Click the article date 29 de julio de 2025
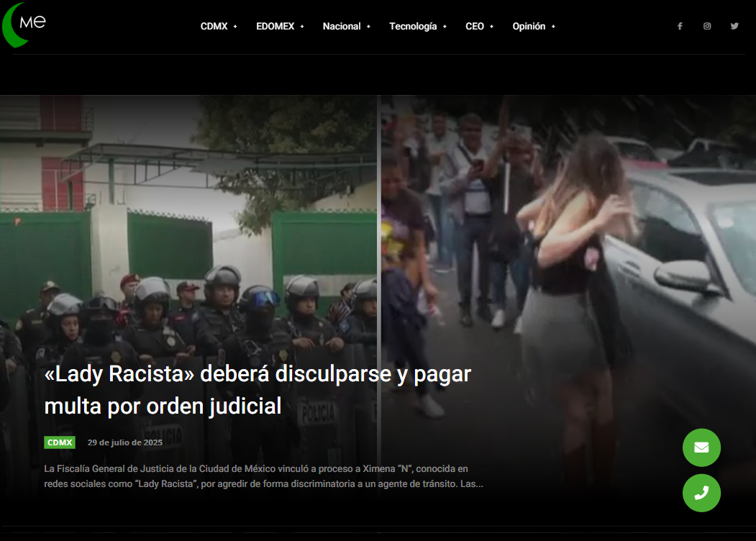The image size is (756, 541). click(124, 442)
